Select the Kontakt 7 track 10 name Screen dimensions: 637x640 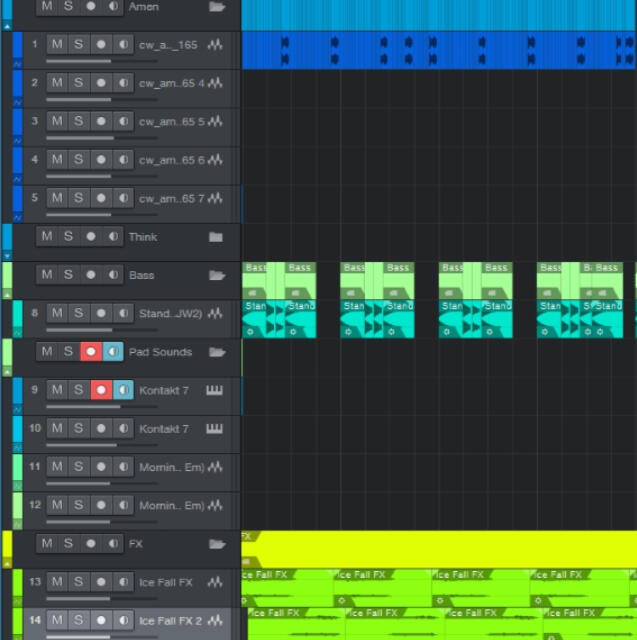click(164, 429)
